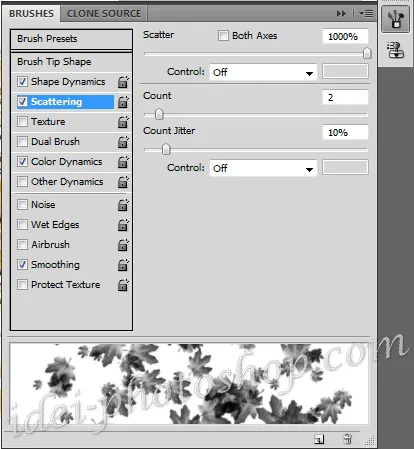Open the Count Jitter Control dropdown
The height and width of the screenshot is (449, 414).
pyautogui.click(x=263, y=168)
